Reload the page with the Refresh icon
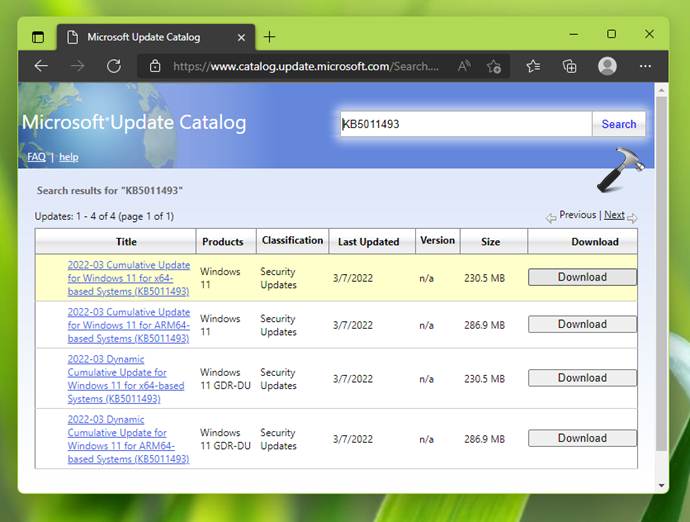The width and height of the screenshot is (690, 522). [x=114, y=66]
